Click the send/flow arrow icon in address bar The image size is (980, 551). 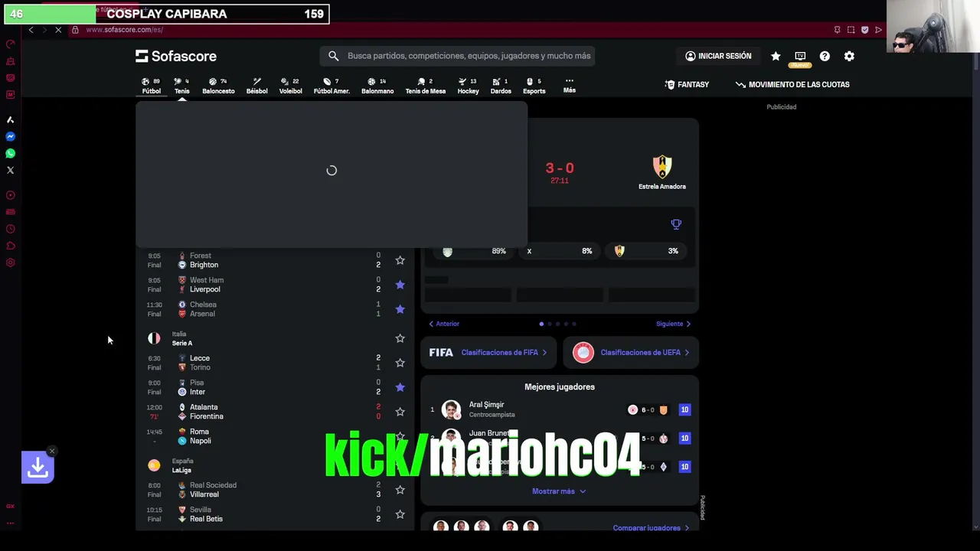878,30
